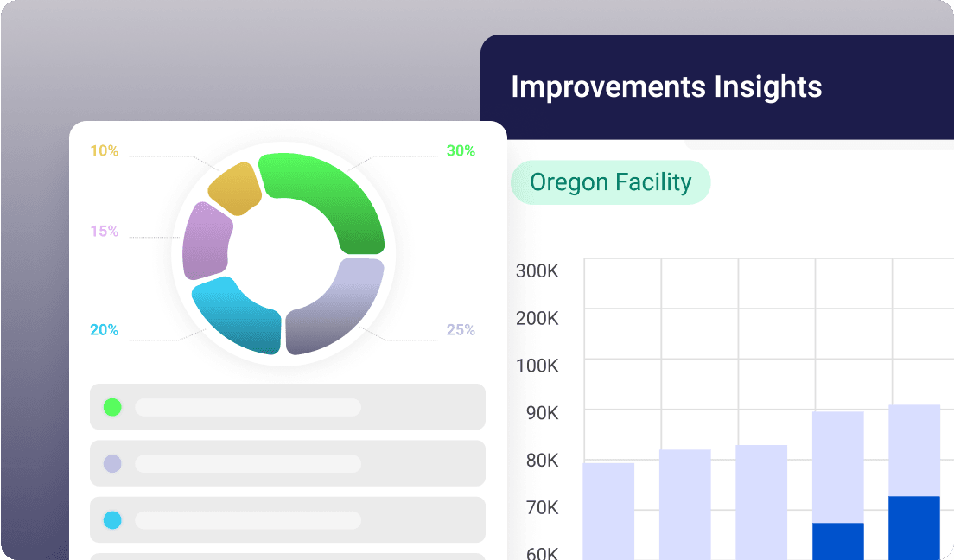Viewport: 954px width, 560px height.
Task: Click the green legend dot
Action: point(112,407)
